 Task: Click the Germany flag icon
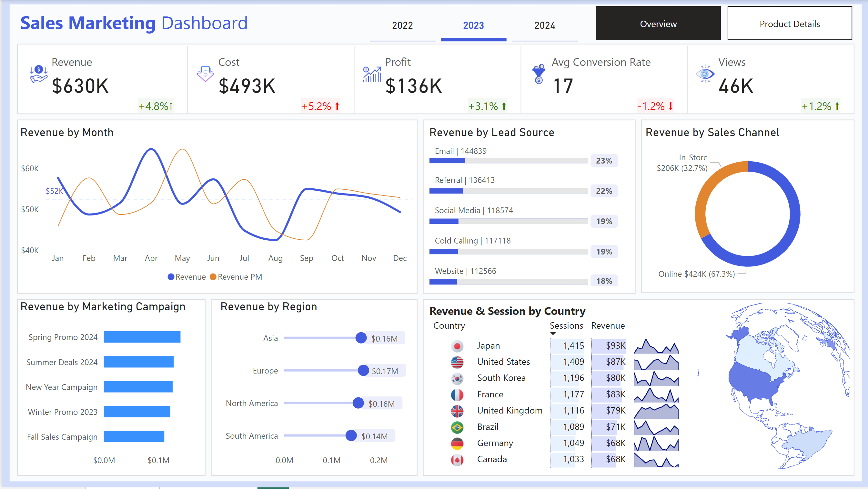pos(457,444)
